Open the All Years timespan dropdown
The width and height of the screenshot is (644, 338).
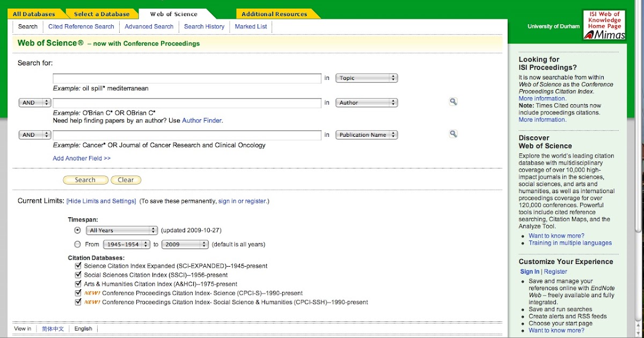pyautogui.click(x=122, y=230)
